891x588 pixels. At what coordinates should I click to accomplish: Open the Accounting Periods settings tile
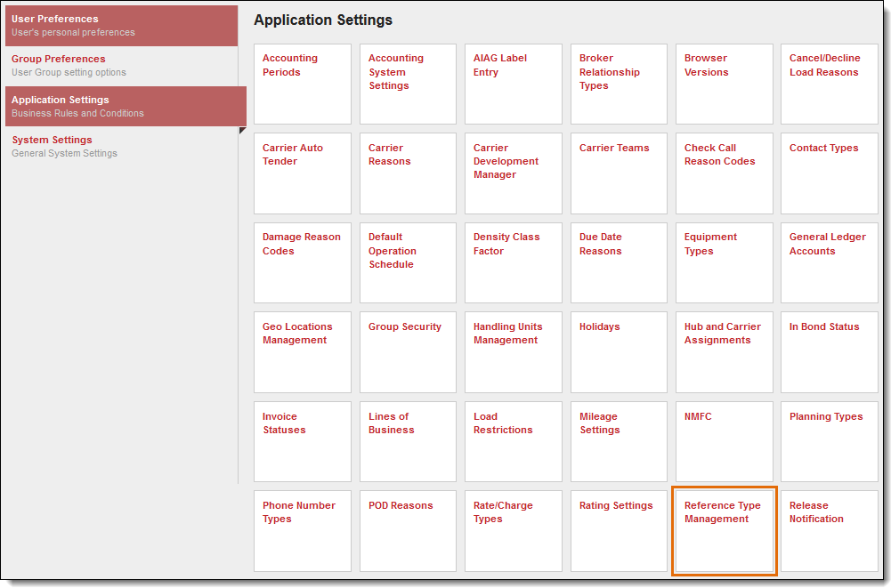point(302,84)
